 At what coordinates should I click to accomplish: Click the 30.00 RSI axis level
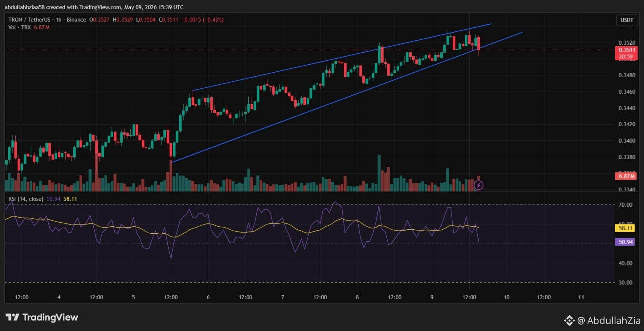[625, 282]
